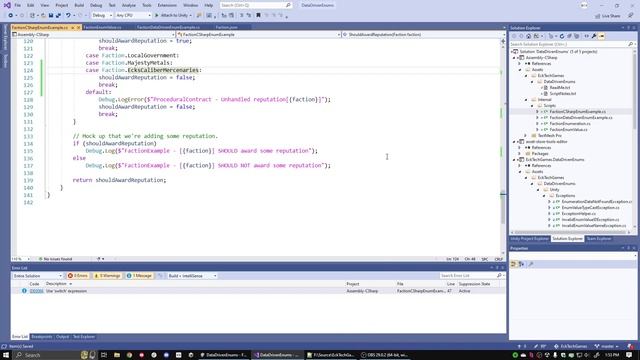This screenshot has height=360, width=640.
Task: Open Task View on the taskbar
Action: click(104, 355)
